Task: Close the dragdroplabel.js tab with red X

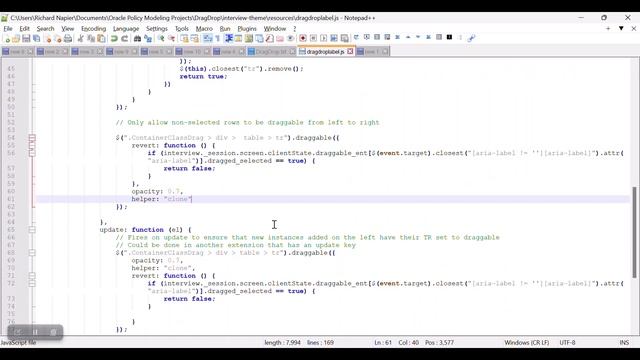Action: [350, 52]
